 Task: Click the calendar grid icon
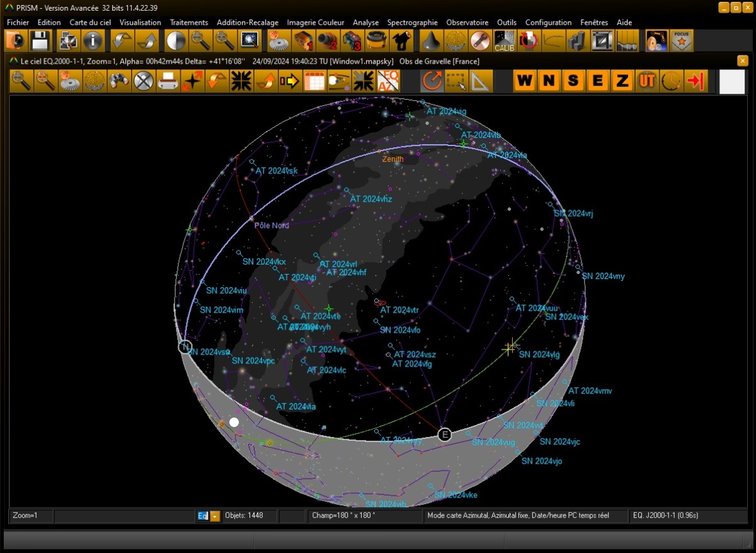pos(314,81)
